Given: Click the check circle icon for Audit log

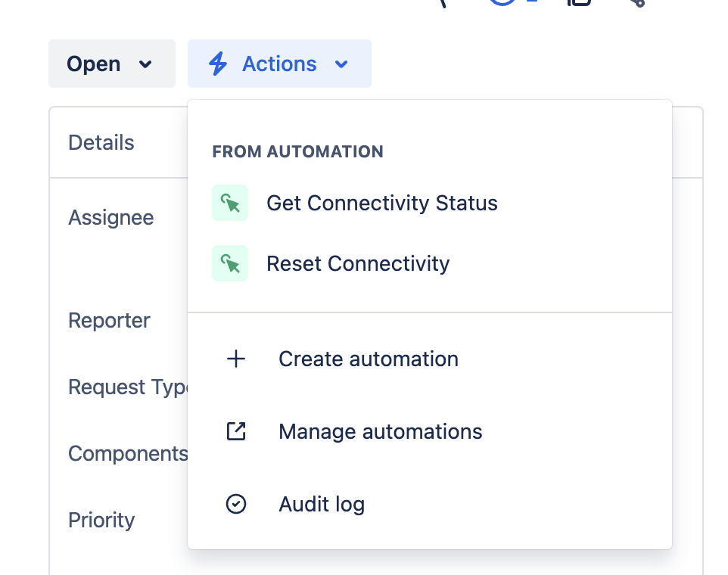Looking at the screenshot, I should (236, 504).
